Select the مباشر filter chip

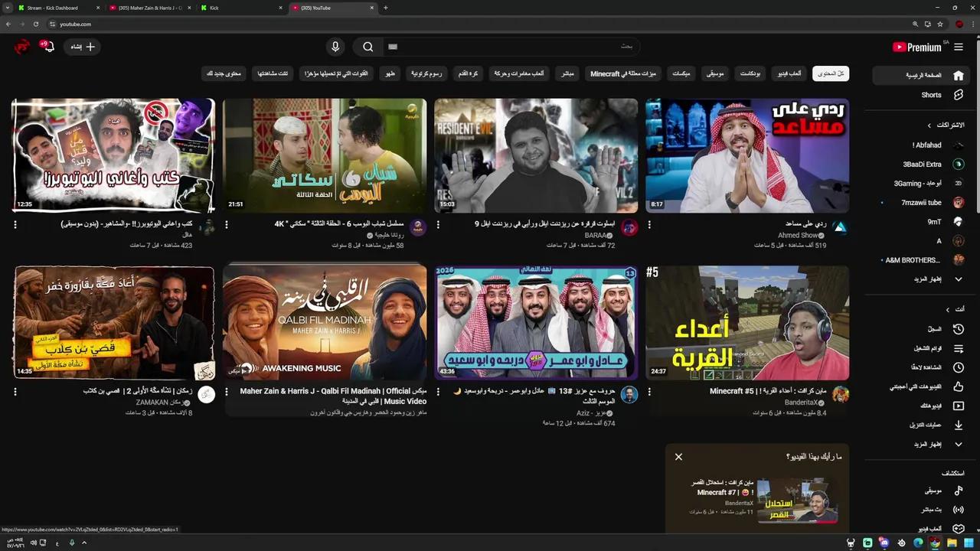[567, 73]
